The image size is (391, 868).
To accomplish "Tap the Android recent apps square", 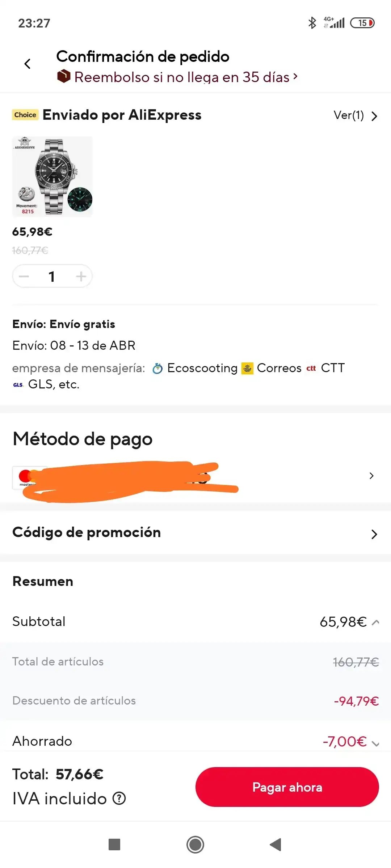I will [x=114, y=844].
